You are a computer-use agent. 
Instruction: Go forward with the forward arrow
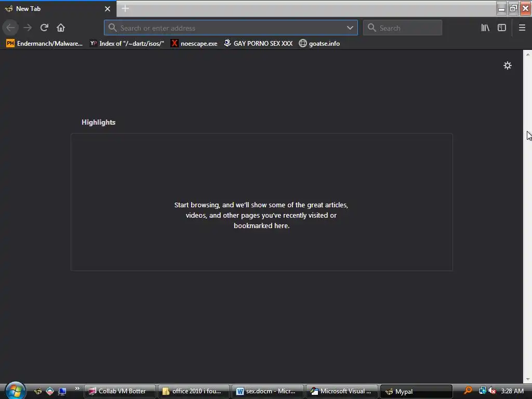pos(28,28)
